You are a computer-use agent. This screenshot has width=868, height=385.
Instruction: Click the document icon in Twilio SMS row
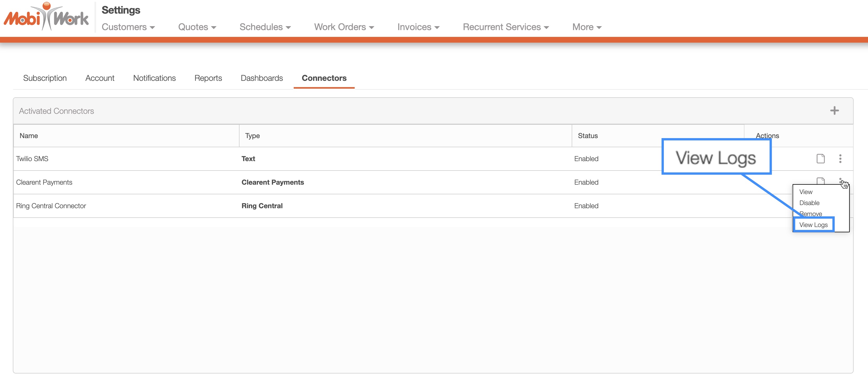pyautogui.click(x=820, y=158)
